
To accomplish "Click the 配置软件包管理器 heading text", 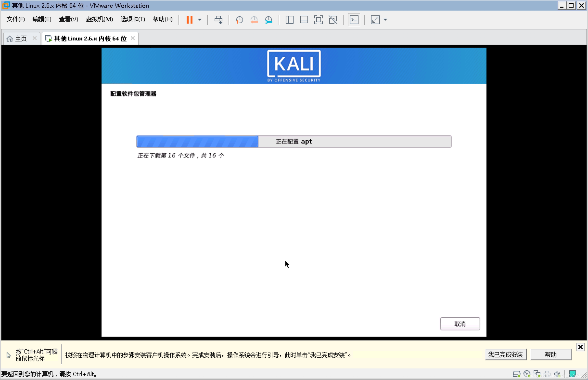I will click(133, 94).
